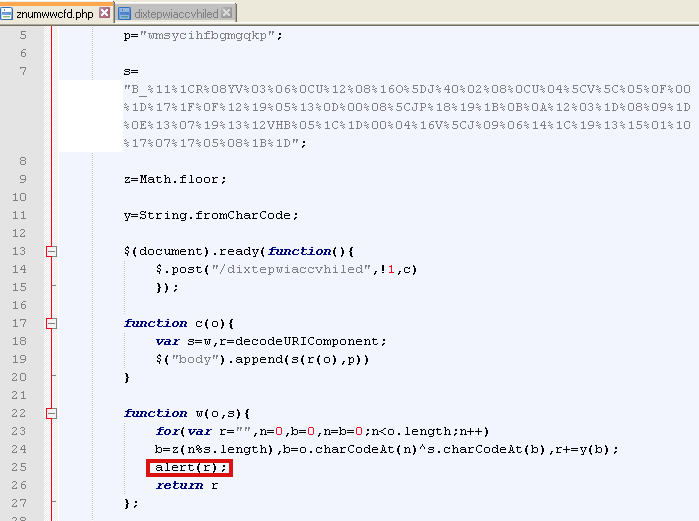Switch to the dixtepwiaccvhiled tab
Image resolution: width=699 pixels, height=521 pixels.
click(175, 13)
